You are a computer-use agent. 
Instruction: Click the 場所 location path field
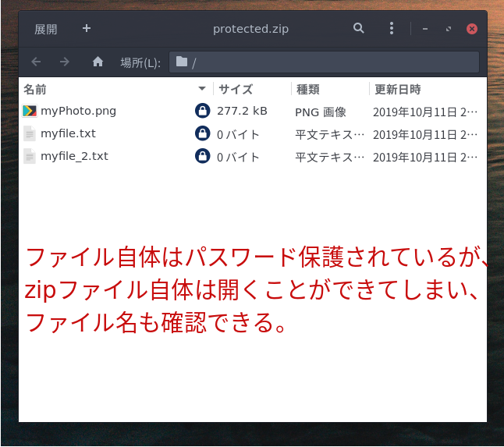(324, 62)
